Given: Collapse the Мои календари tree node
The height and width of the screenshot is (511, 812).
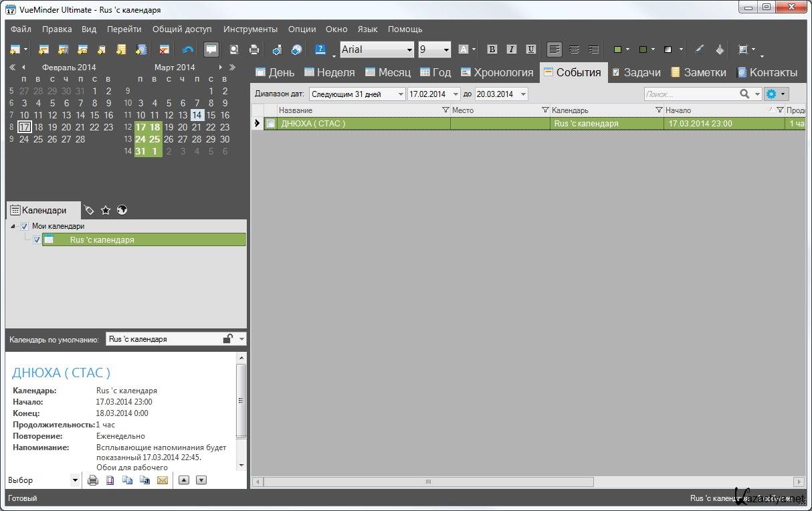Looking at the screenshot, I should point(13,226).
